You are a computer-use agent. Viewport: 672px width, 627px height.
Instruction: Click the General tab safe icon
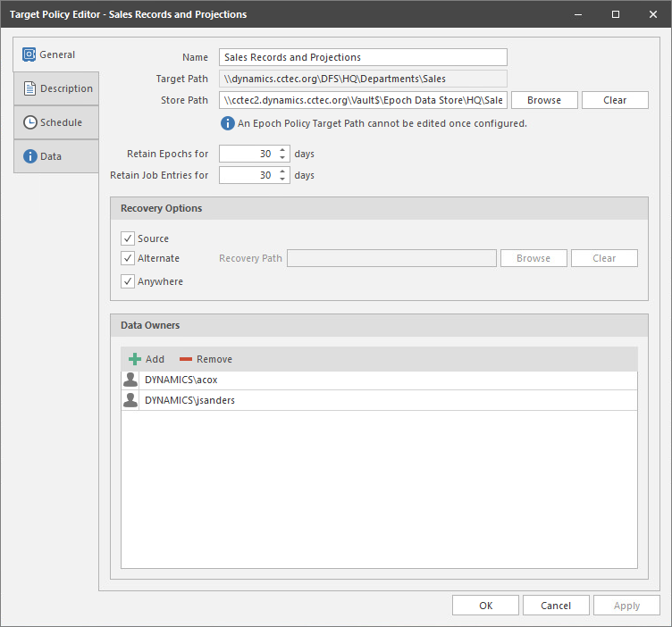29,54
